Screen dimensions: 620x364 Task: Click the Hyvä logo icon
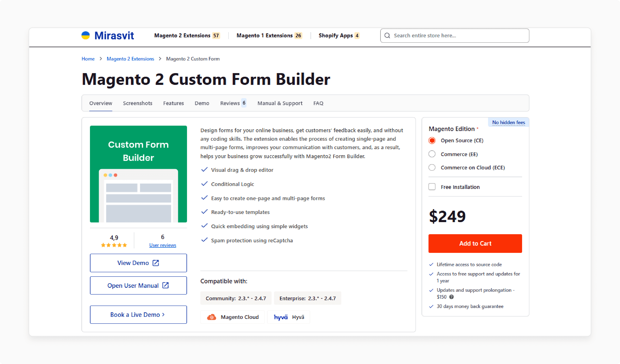281,317
